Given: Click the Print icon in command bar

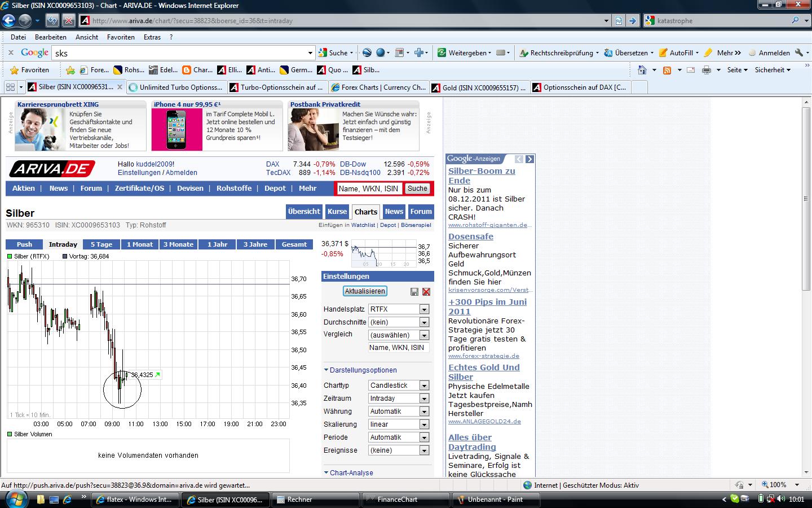Looking at the screenshot, I should (x=706, y=70).
